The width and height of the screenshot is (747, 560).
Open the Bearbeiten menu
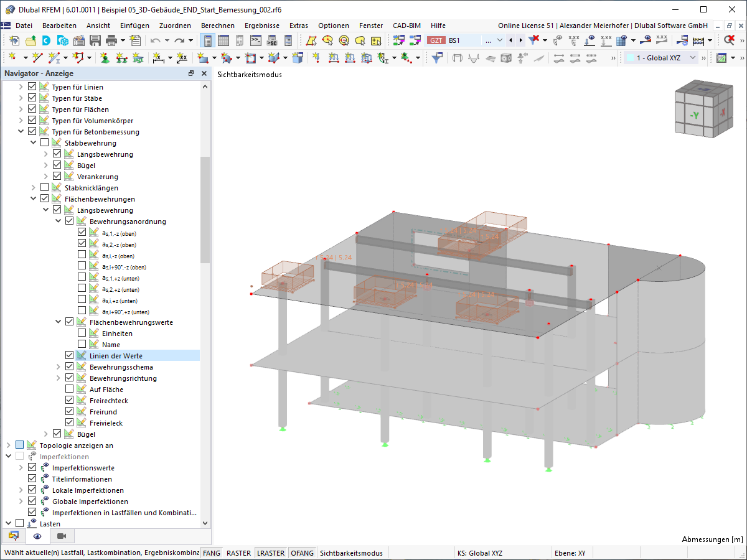59,26
